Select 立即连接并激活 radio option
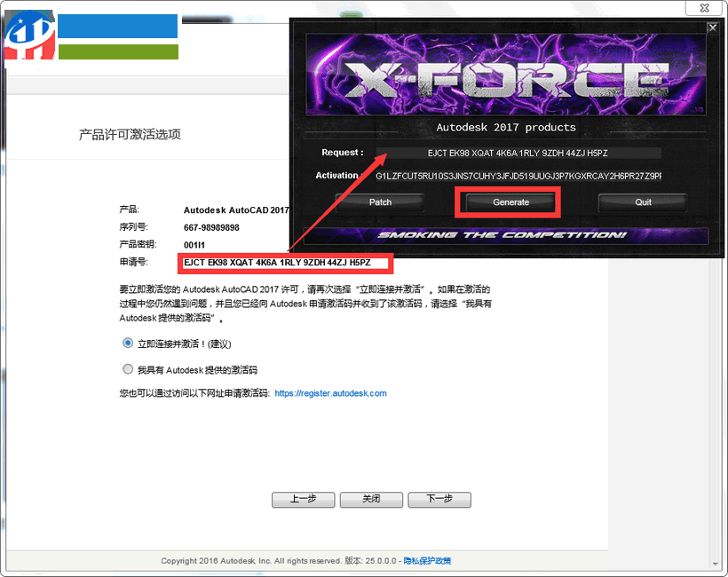 click(x=128, y=343)
